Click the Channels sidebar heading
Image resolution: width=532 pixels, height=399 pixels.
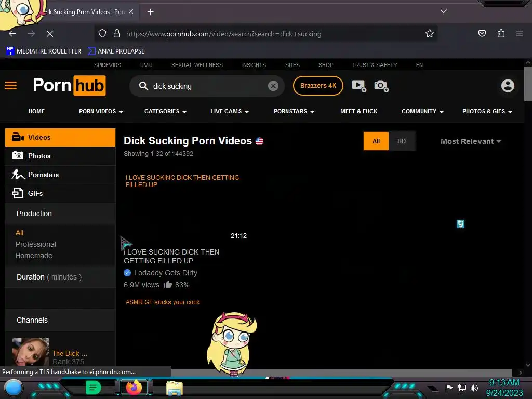pyautogui.click(x=32, y=320)
